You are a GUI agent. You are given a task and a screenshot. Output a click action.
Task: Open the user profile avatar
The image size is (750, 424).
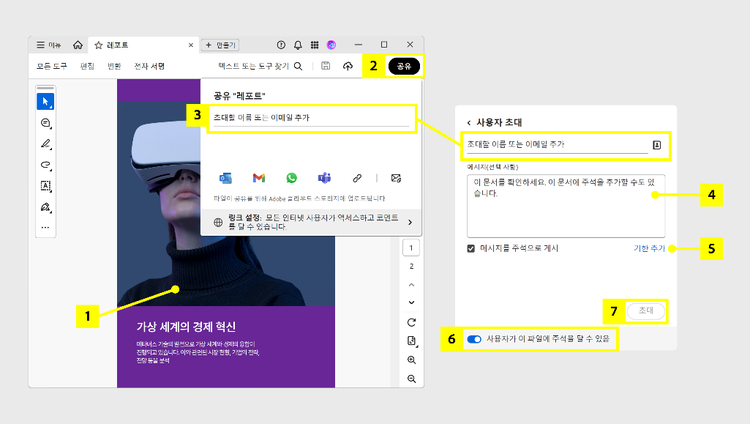[x=331, y=45]
